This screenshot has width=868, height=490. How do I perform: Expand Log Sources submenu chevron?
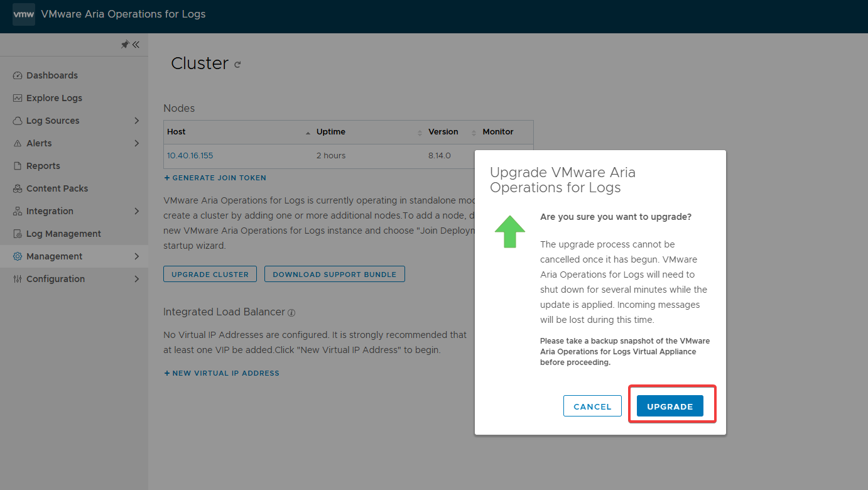click(136, 121)
